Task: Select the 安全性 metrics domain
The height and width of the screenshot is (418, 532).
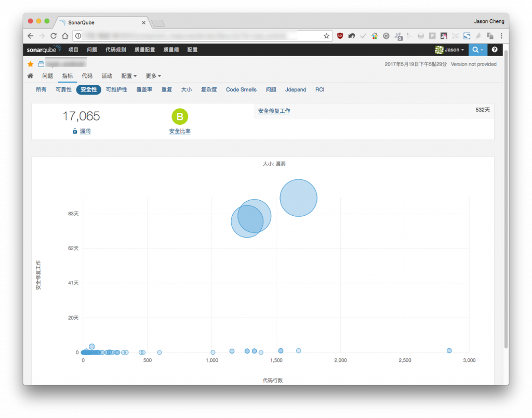Action: click(x=88, y=89)
